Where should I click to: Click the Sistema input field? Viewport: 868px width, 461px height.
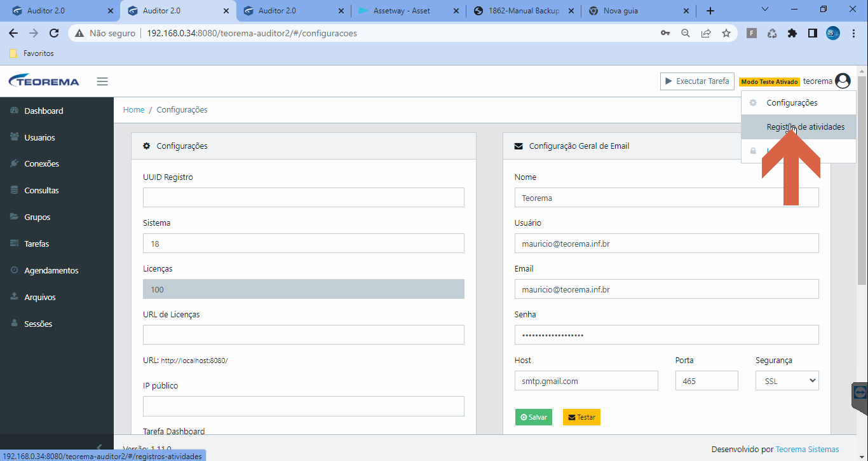tap(304, 243)
